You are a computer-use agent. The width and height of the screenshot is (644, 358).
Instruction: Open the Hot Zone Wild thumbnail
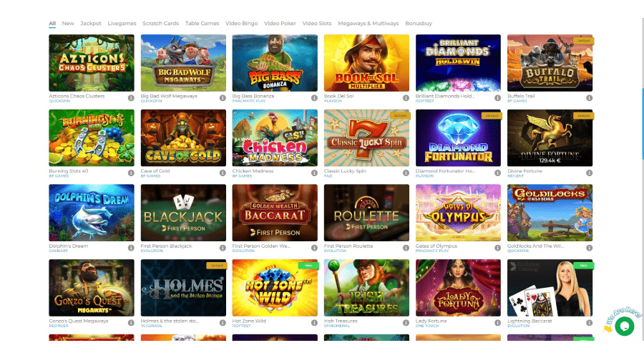pyautogui.click(x=275, y=288)
